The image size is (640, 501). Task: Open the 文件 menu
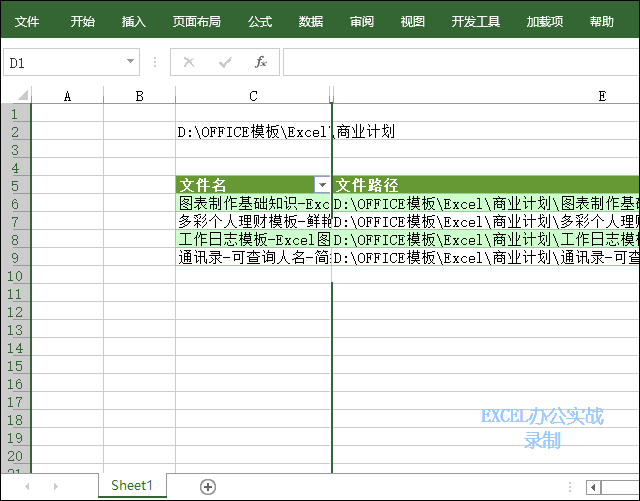coord(27,22)
